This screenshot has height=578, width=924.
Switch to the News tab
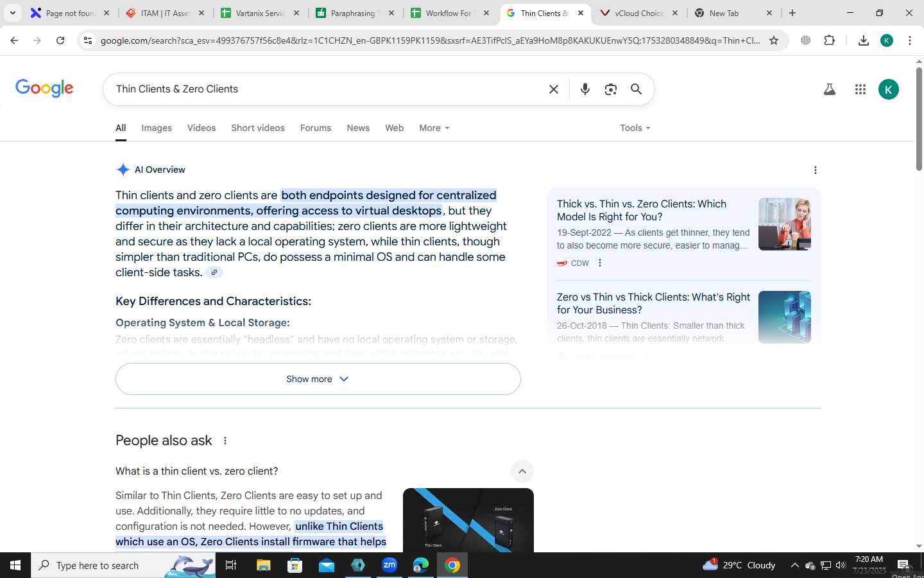[358, 128]
